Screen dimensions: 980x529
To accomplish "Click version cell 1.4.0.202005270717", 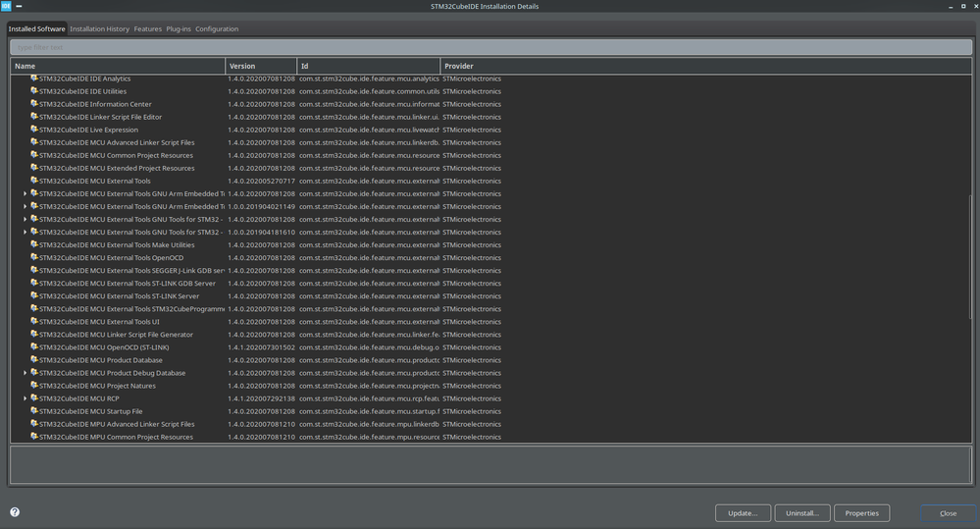I will [x=261, y=181].
